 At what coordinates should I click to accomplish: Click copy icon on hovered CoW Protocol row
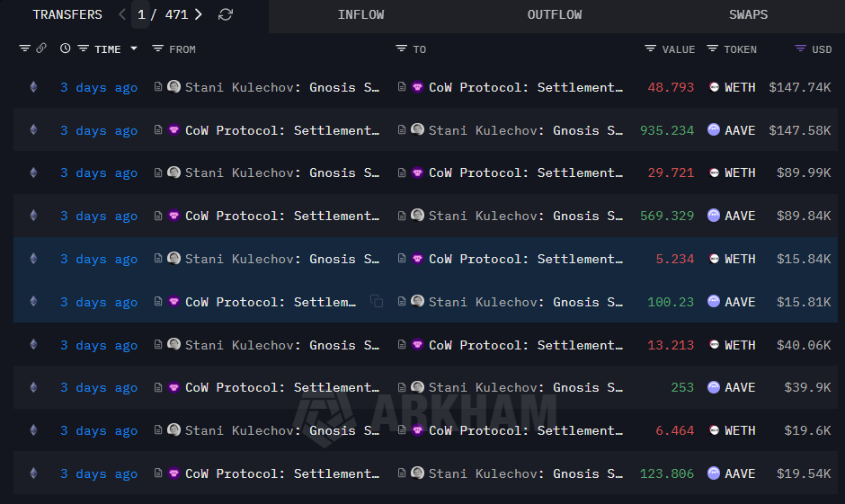tap(377, 302)
